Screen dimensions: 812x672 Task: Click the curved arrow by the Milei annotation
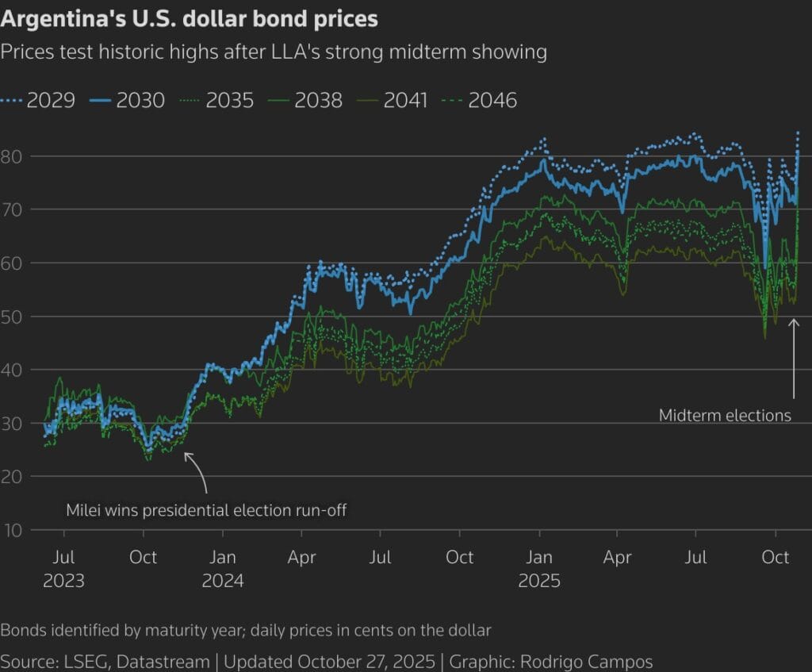point(198,472)
